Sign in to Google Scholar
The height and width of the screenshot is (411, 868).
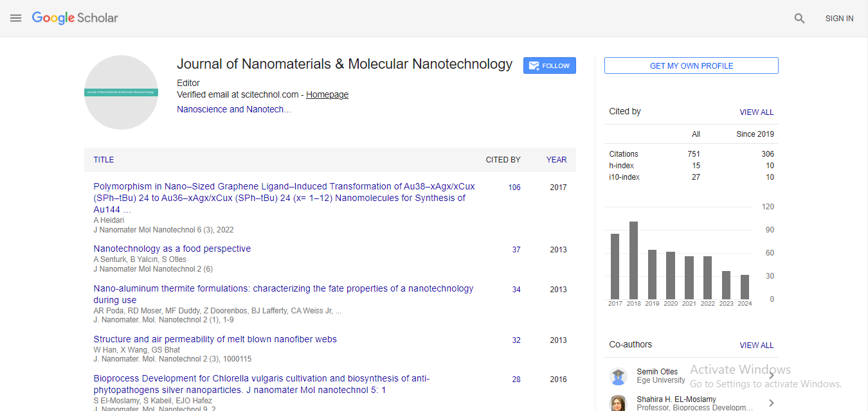839,19
